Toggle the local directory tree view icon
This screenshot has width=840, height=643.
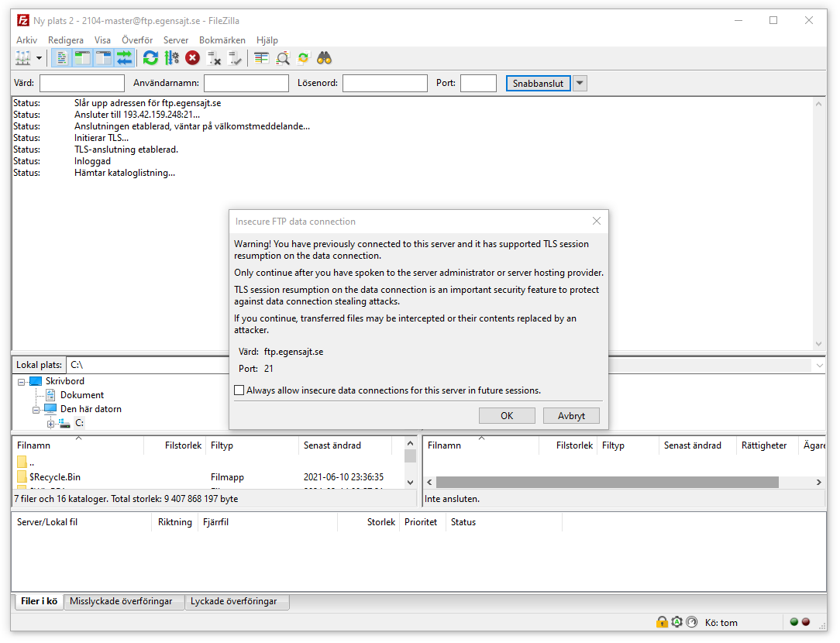(83, 58)
